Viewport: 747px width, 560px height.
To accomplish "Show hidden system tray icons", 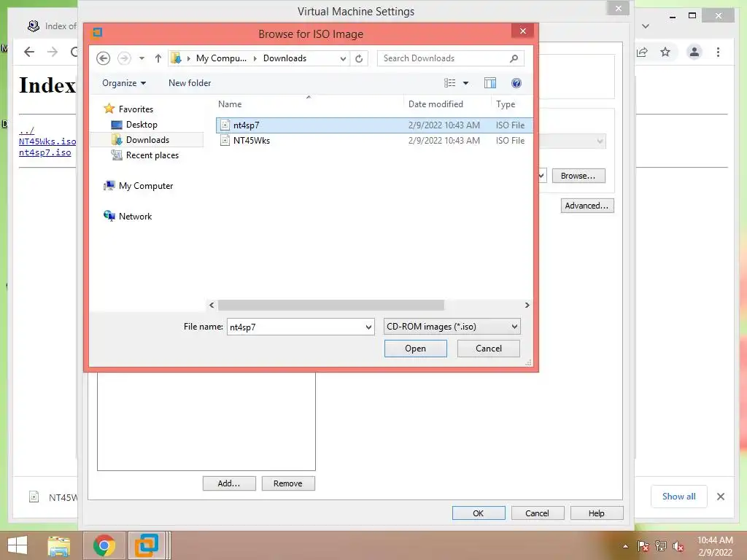I will [625, 546].
